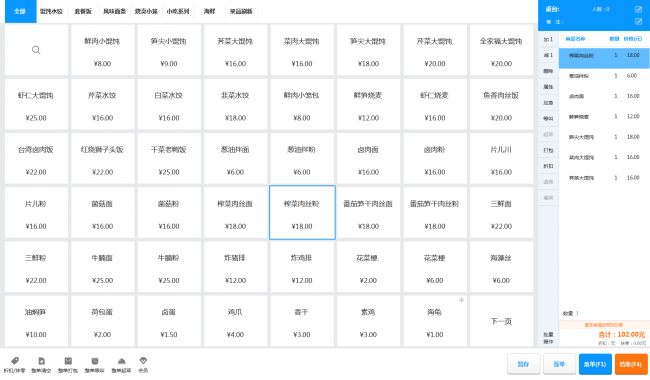
Task: Add 荷包蛋 ¥2.00 to order
Action: [x=102, y=321]
